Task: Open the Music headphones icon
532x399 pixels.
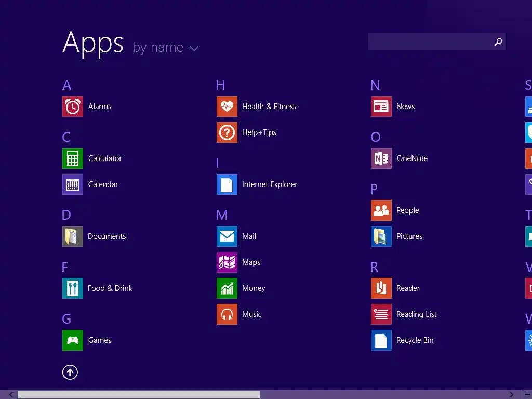Action: pyautogui.click(x=227, y=314)
